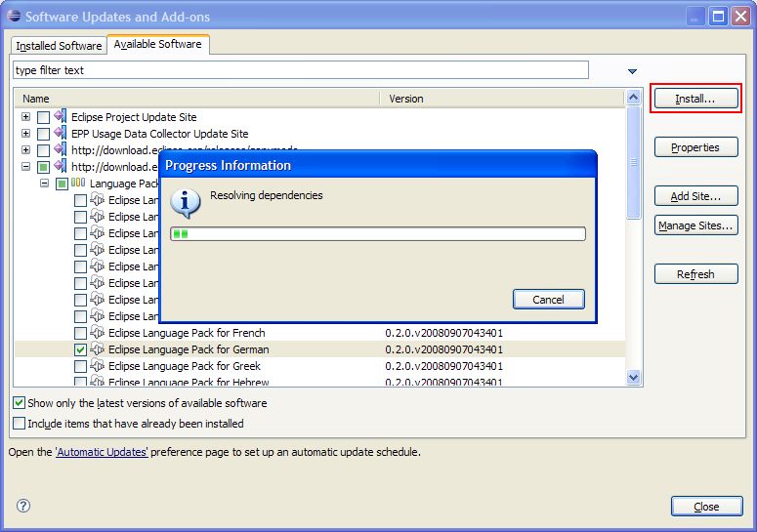Toggle the Language Pack category checkbox

(62, 184)
